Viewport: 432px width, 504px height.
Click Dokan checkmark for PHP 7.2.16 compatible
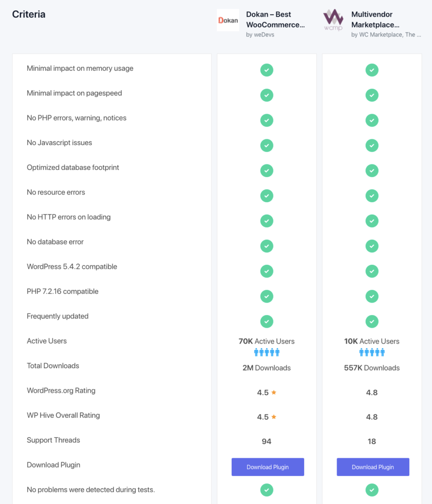(267, 296)
